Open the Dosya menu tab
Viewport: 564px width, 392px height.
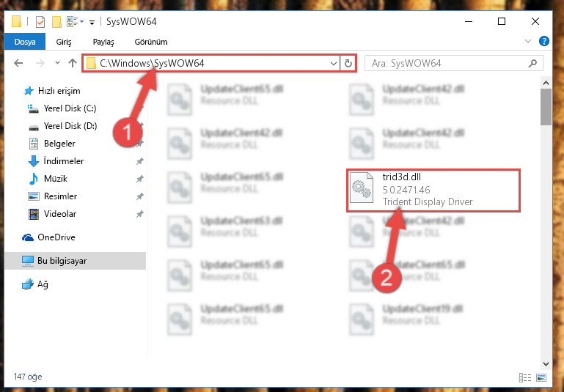tap(25, 42)
